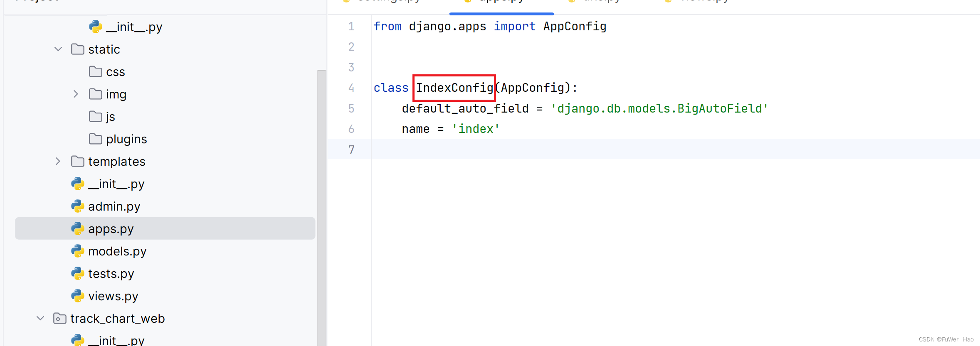The image size is (980, 346).
Task: Click 'django.apps' on line 1
Action: click(x=447, y=26)
